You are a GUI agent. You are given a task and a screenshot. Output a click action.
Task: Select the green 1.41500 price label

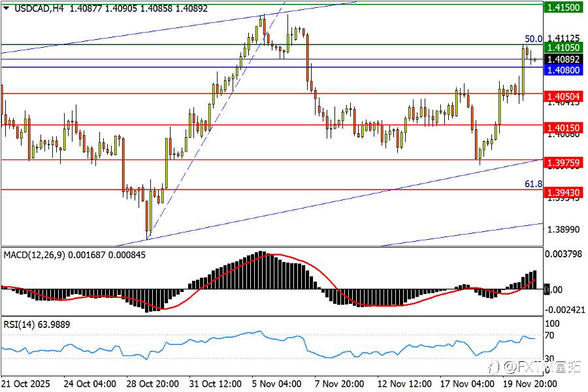point(563,7)
